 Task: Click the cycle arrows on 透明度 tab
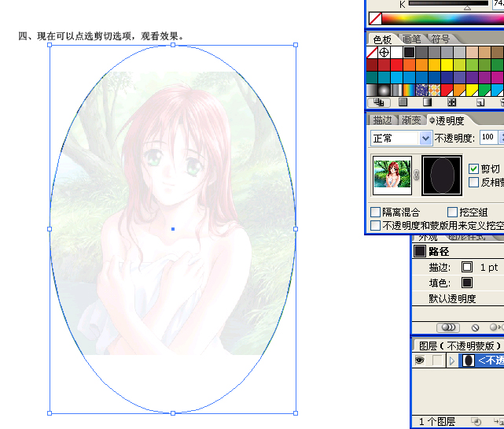click(x=432, y=120)
